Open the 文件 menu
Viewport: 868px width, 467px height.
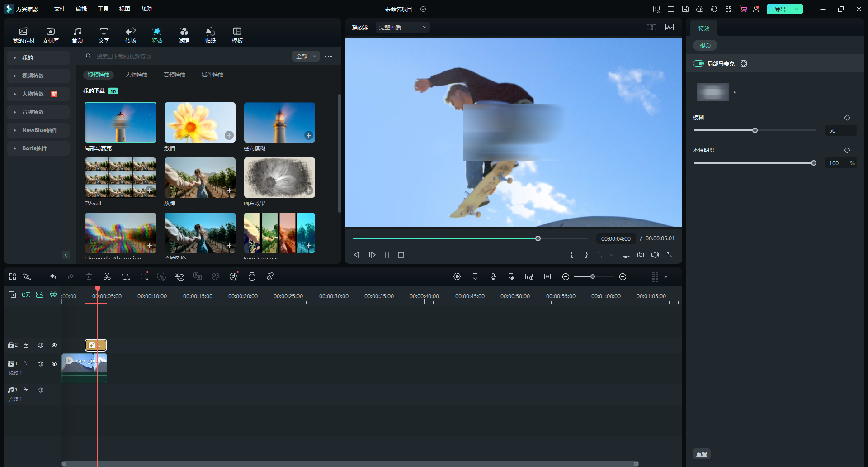point(60,9)
